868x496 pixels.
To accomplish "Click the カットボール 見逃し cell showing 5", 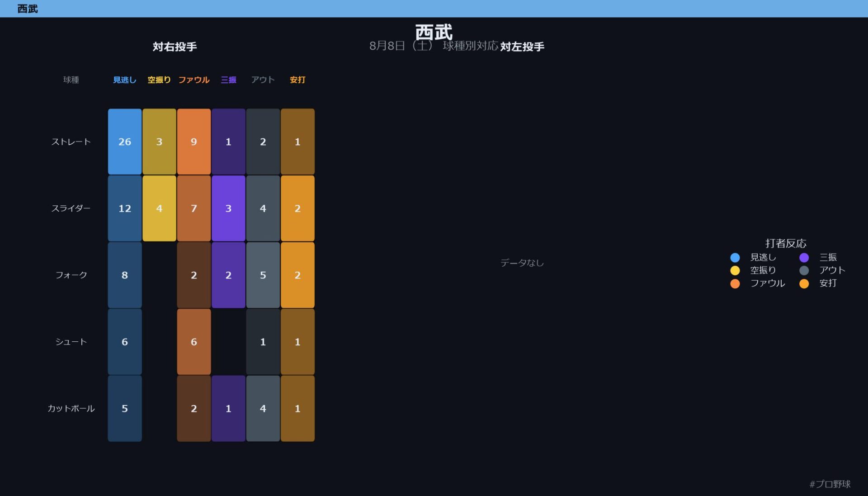I will point(125,408).
